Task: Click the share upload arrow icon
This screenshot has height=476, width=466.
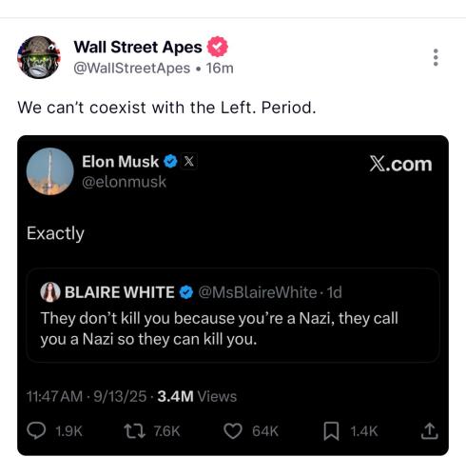Action: pyautogui.click(x=430, y=431)
